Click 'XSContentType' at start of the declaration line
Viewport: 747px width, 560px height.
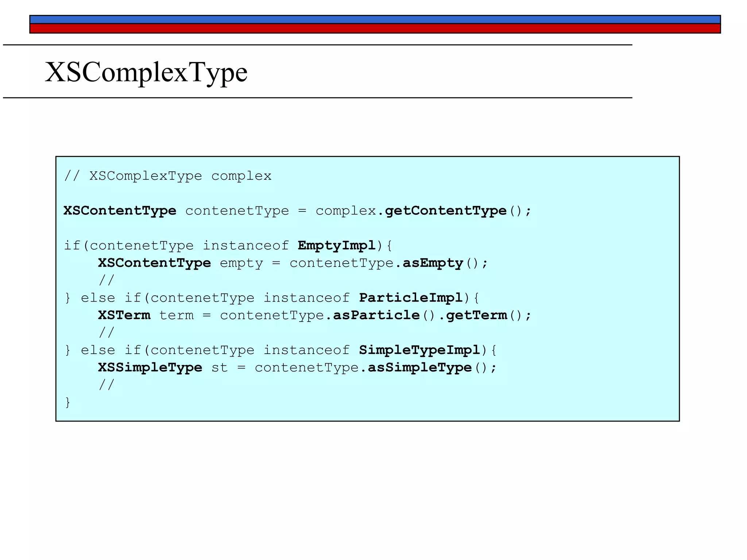tap(120, 211)
